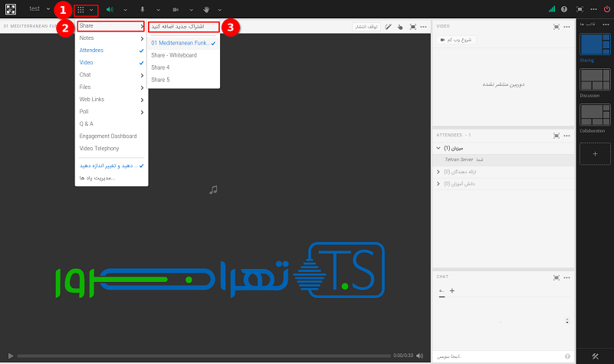Mute the speaker using the green speaker icon
This screenshot has width=614, height=364.
tap(110, 10)
